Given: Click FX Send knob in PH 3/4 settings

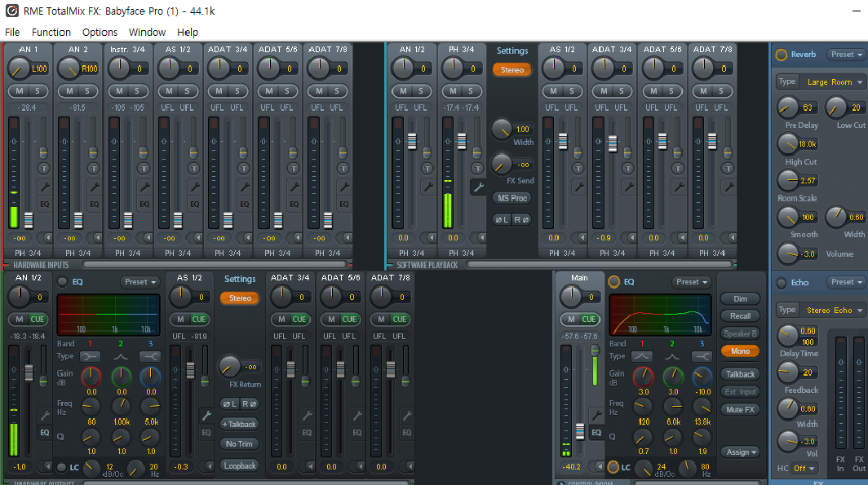Looking at the screenshot, I should pos(502,164).
